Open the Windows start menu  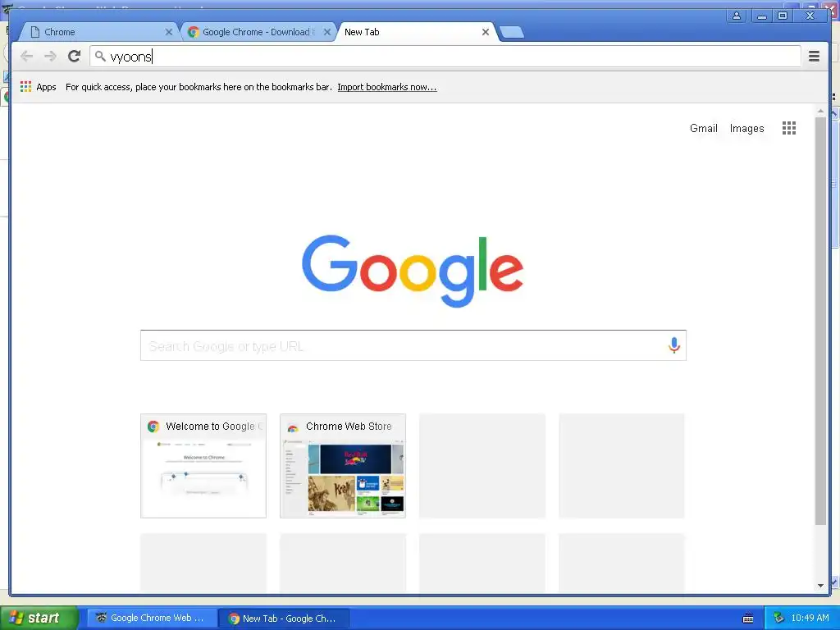(39, 618)
